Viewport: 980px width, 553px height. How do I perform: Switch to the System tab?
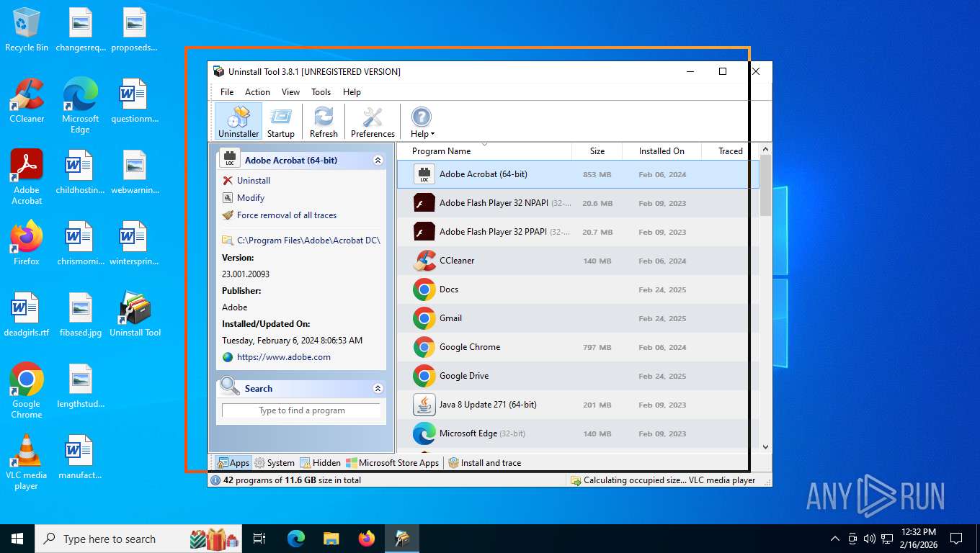pos(275,463)
